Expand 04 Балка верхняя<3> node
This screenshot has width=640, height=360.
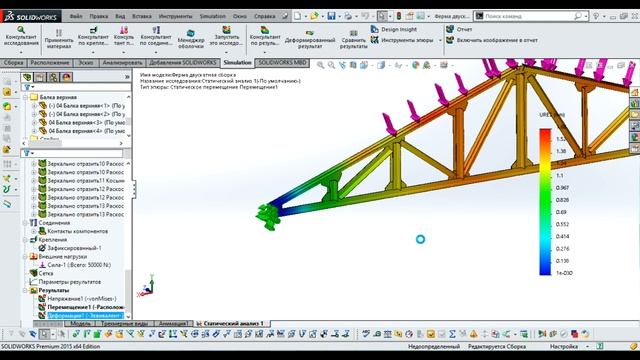click(x=34, y=122)
